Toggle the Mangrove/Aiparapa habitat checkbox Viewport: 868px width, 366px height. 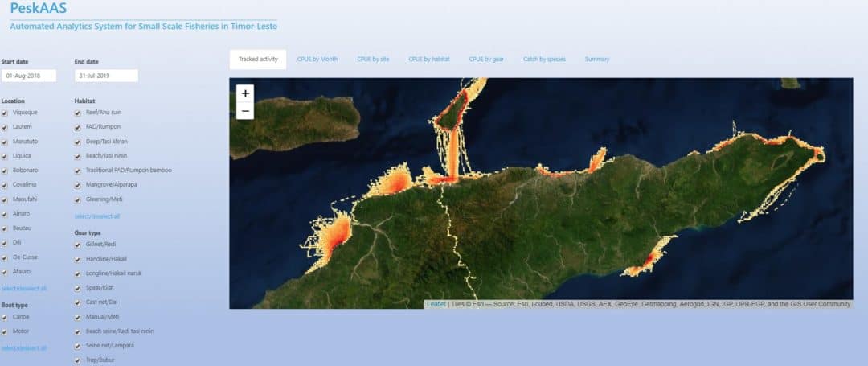(78, 185)
